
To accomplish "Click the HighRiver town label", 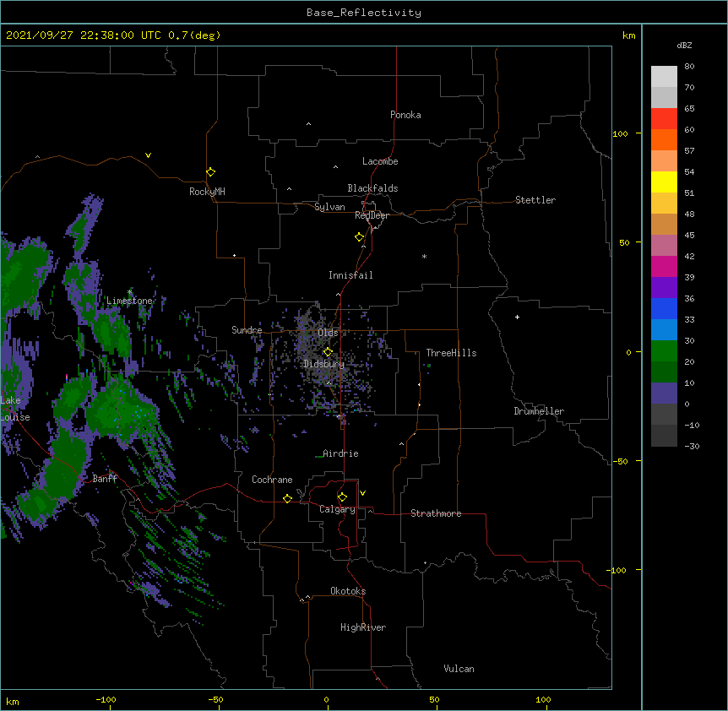I will tap(363, 627).
